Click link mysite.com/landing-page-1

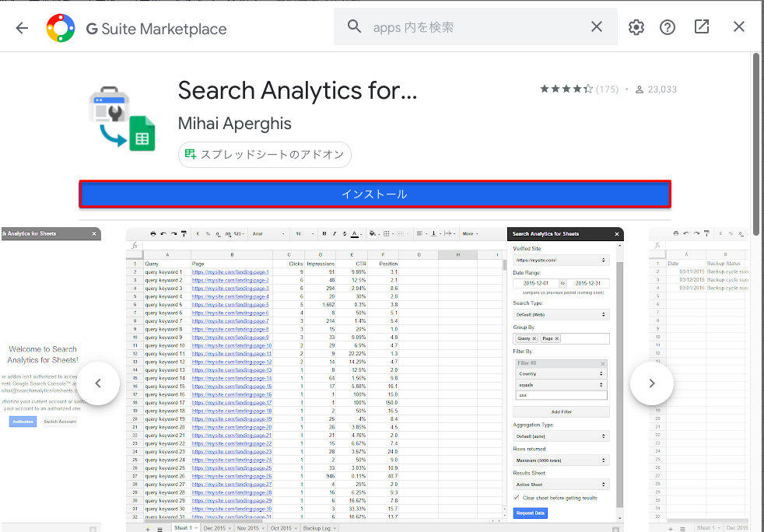(230, 272)
